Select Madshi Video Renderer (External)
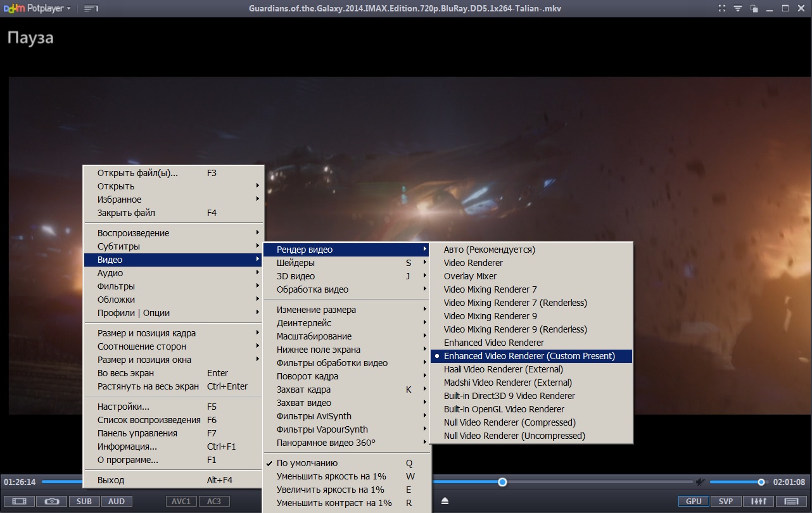The image size is (812, 513). (x=507, y=383)
